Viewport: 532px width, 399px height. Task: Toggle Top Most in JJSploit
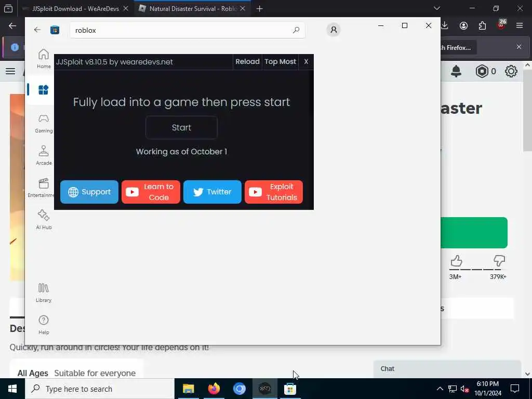pos(280,62)
